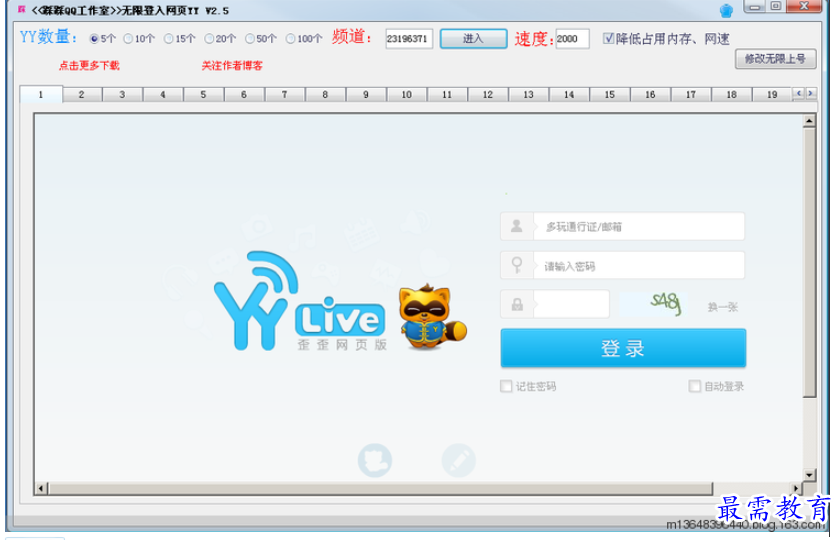839x540 pixels.
Task: Switch to tab 9
Action: click(366, 95)
